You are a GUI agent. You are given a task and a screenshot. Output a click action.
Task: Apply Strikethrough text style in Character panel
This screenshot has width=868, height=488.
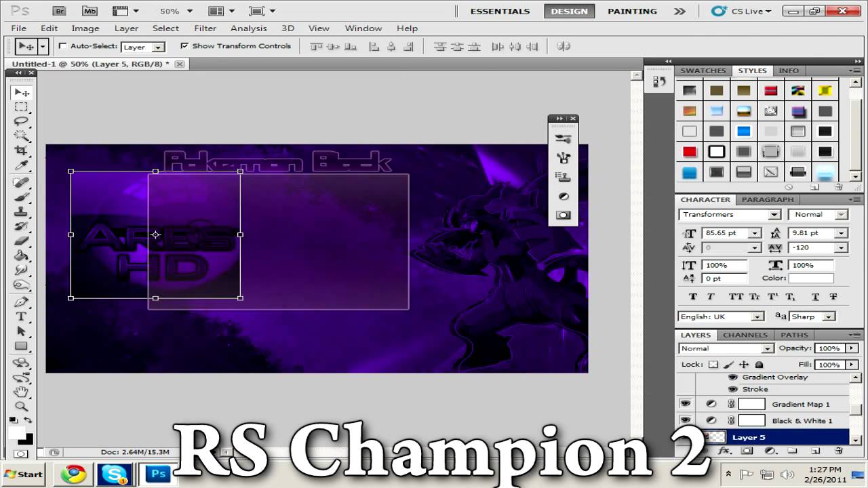[833, 297]
